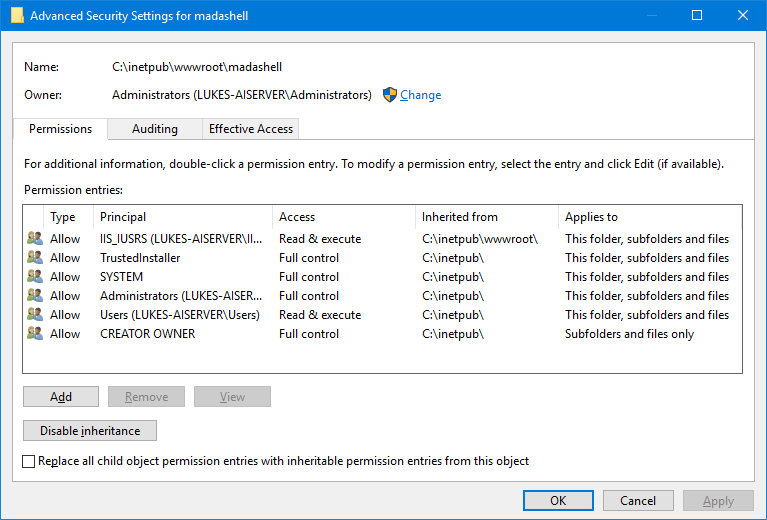Screen dimensions: 767x520
Task: Confirm with the OK button
Action: click(x=558, y=500)
